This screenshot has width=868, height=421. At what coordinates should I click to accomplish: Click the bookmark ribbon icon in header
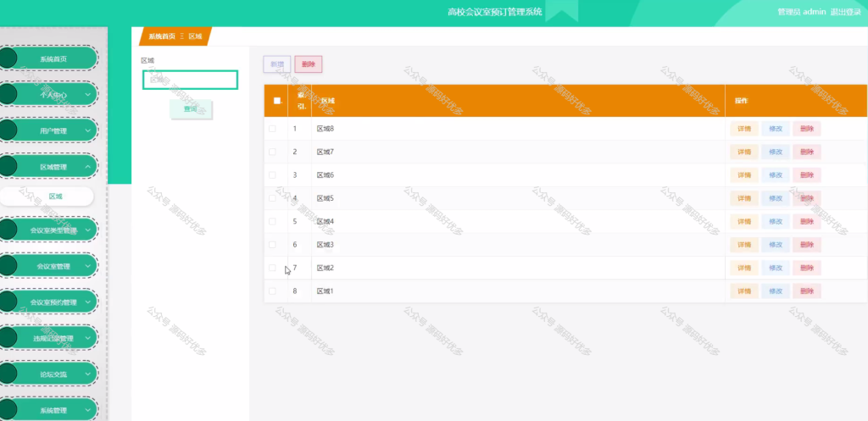[562, 11]
